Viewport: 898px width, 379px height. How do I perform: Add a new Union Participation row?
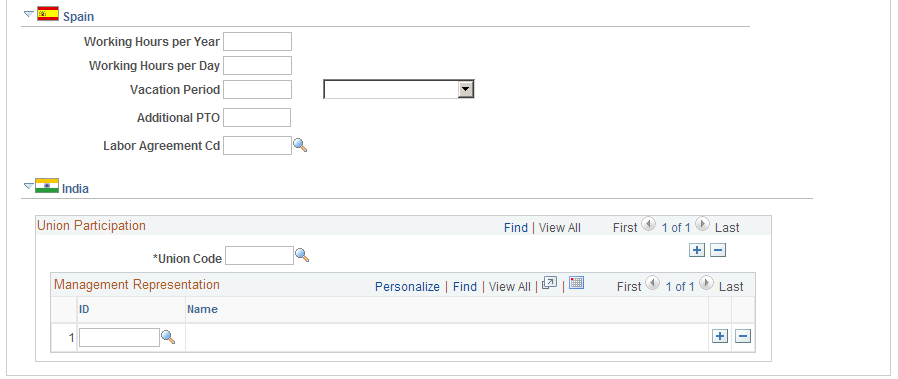click(696, 250)
